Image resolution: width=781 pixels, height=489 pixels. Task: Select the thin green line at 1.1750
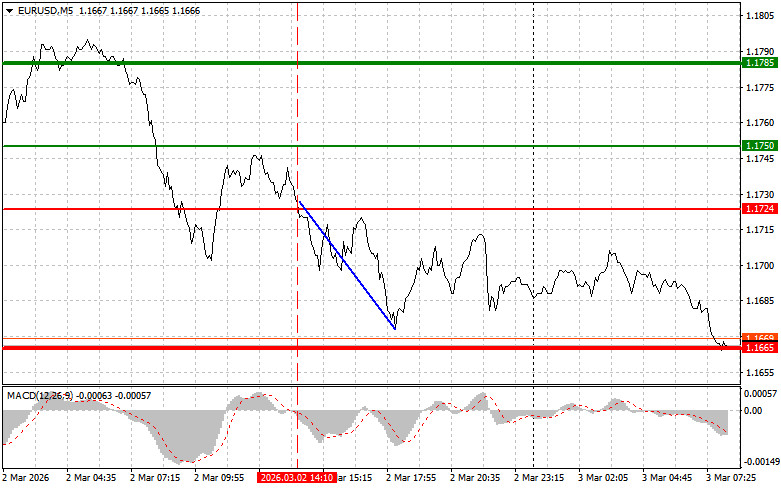[400, 146]
